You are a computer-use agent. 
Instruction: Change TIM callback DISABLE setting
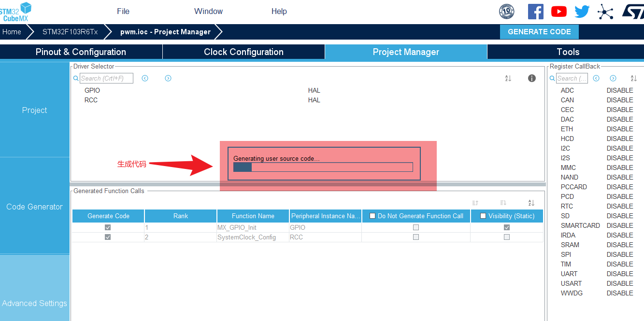(x=620, y=264)
